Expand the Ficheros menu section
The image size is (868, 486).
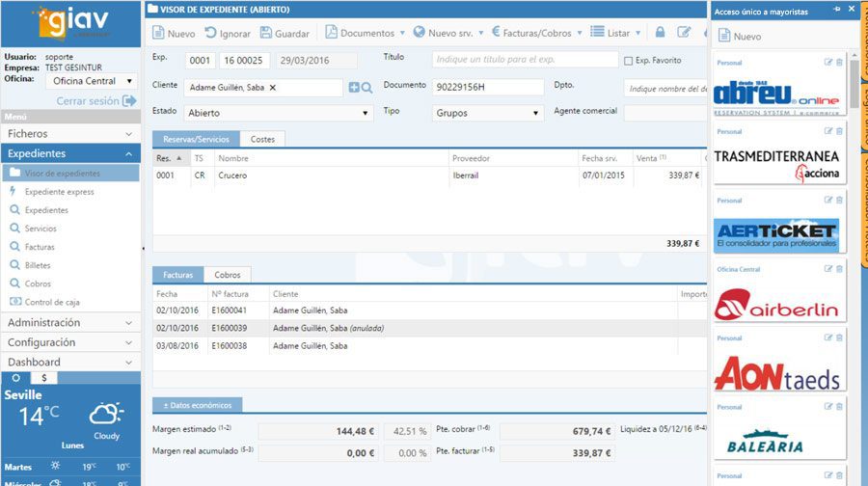coord(70,134)
